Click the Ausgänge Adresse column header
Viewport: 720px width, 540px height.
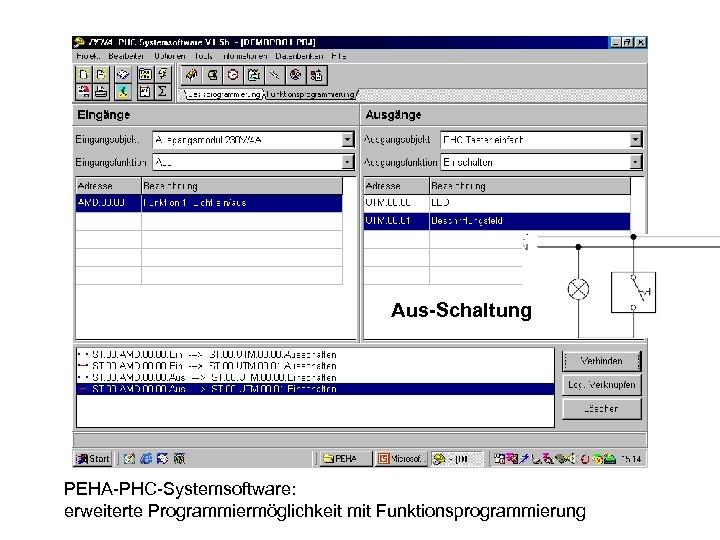point(397,186)
